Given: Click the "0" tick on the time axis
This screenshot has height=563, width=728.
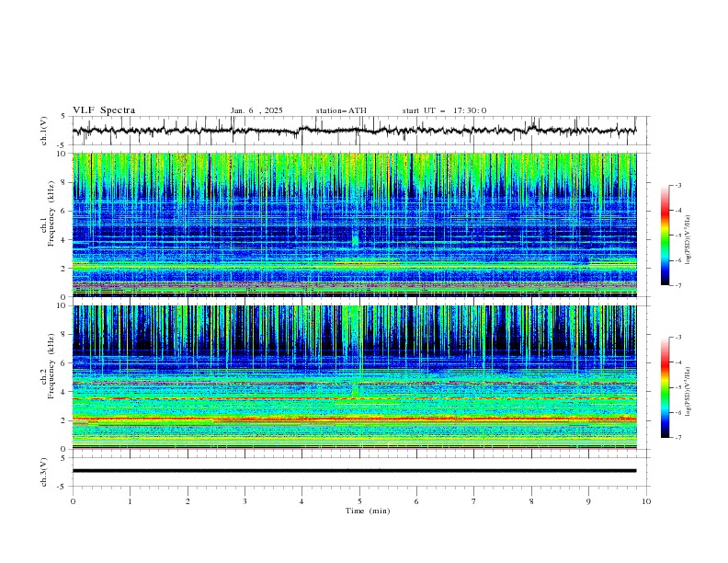Looking at the screenshot, I should [73, 501].
